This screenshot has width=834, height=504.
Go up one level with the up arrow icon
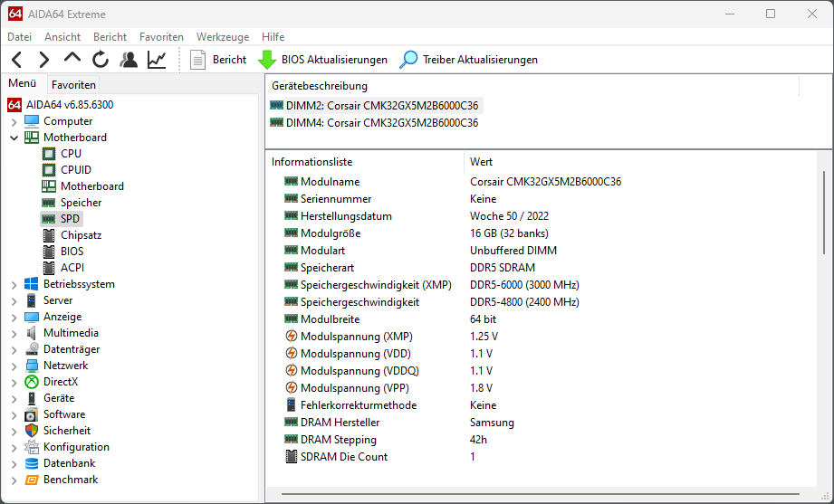(72, 57)
